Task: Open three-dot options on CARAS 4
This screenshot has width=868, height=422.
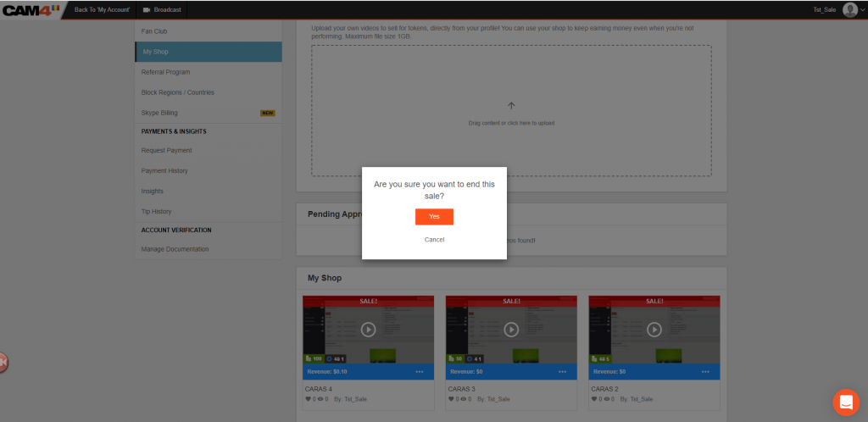Action: coord(420,372)
